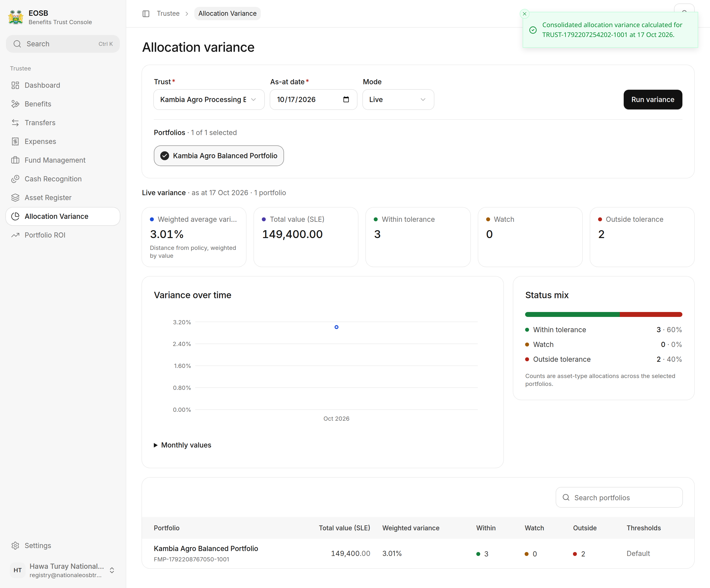Click the Cash Recognition coins icon
The width and height of the screenshot is (710, 588).
pyautogui.click(x=15, y=179)
